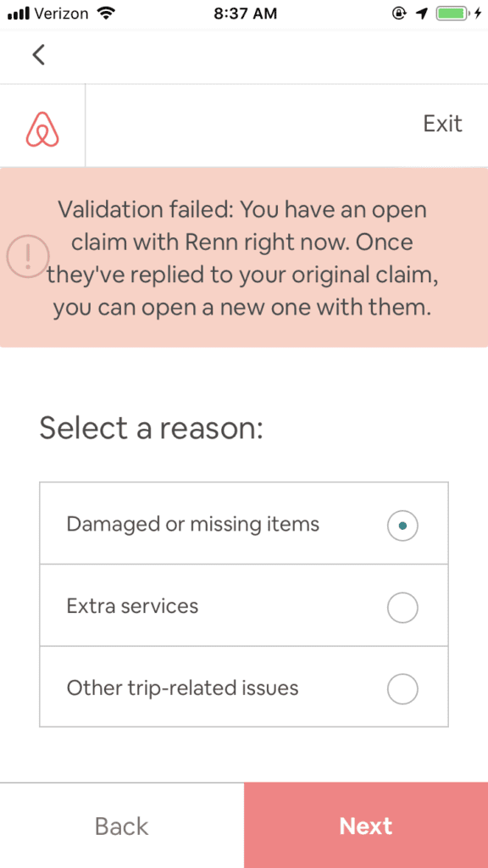This screenshot has height=868, width=488.
Task: Open the Airbnb logo home icon
Action: pyautogui.click(x=42, y=129)
